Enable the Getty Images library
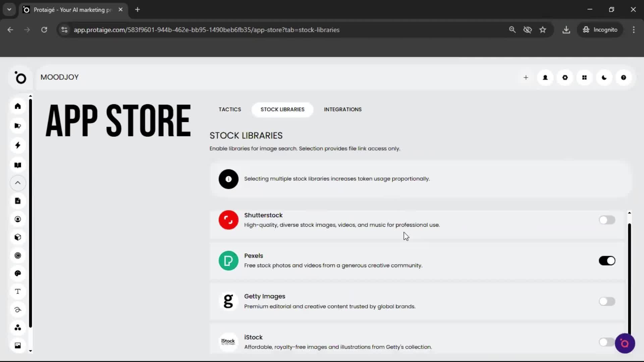The width and height of the screenshot is (644, 362). [x=607, y=301]
